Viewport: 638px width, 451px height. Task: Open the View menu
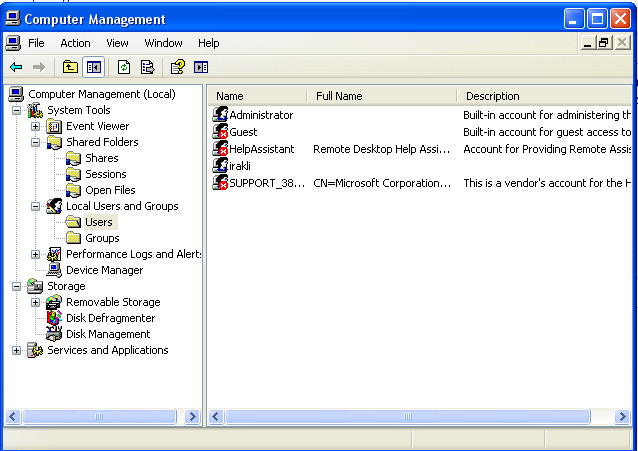(x=118, y=43)
